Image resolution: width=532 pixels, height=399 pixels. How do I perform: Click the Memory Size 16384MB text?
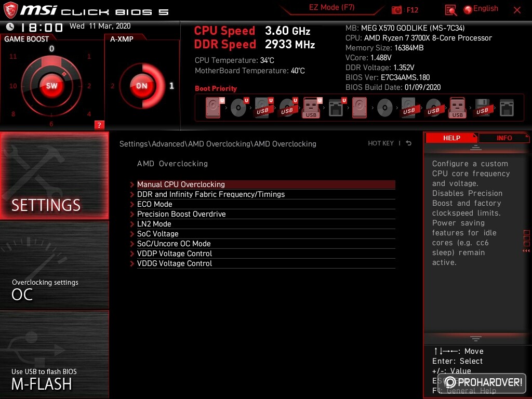pyautogui.click(x=384, y=48)
